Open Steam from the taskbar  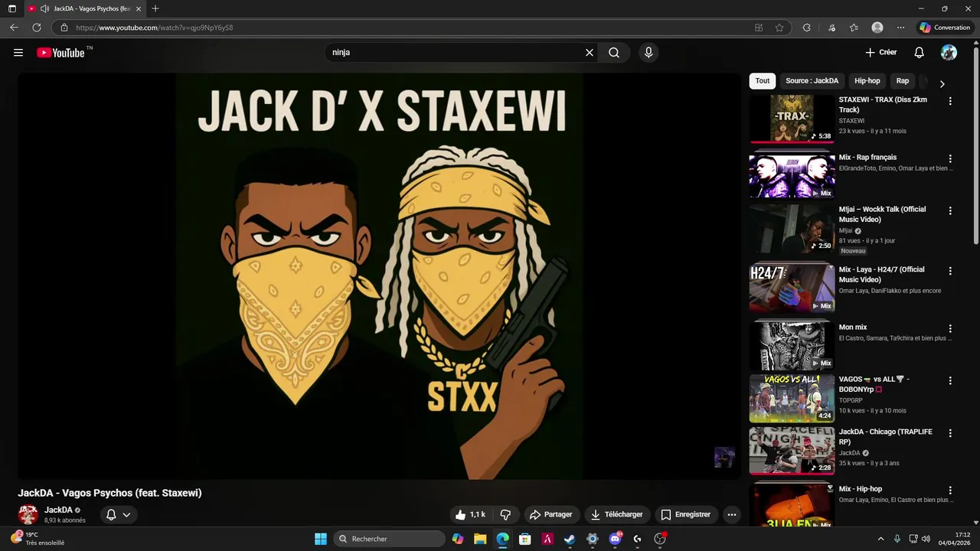point(570,539)
